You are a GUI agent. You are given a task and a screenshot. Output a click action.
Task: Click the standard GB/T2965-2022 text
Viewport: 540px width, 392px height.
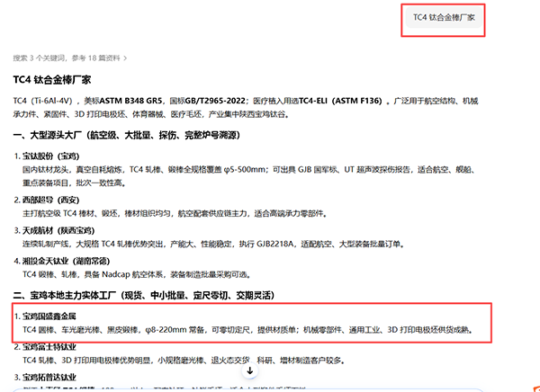pos(215,101)
